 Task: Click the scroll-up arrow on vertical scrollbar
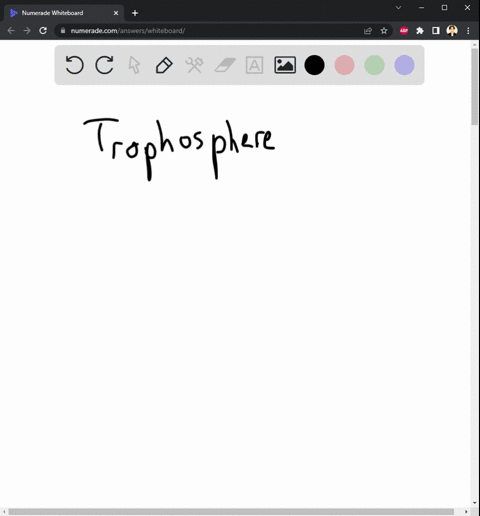click(x=474, y=44)
